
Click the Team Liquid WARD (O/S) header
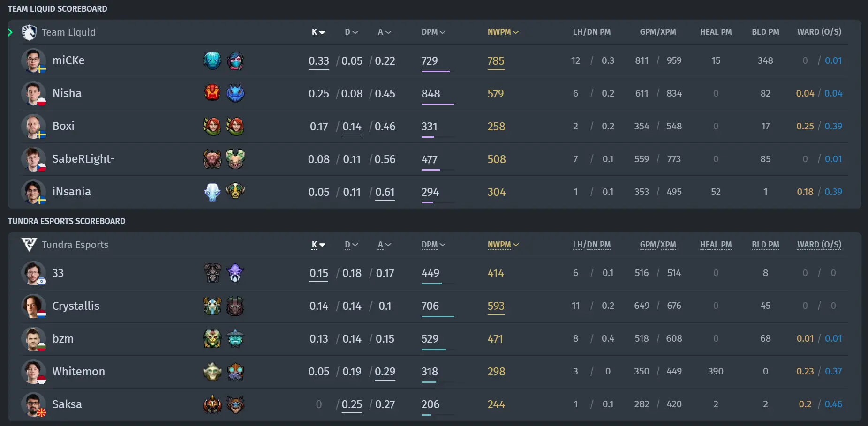(819, 32)
